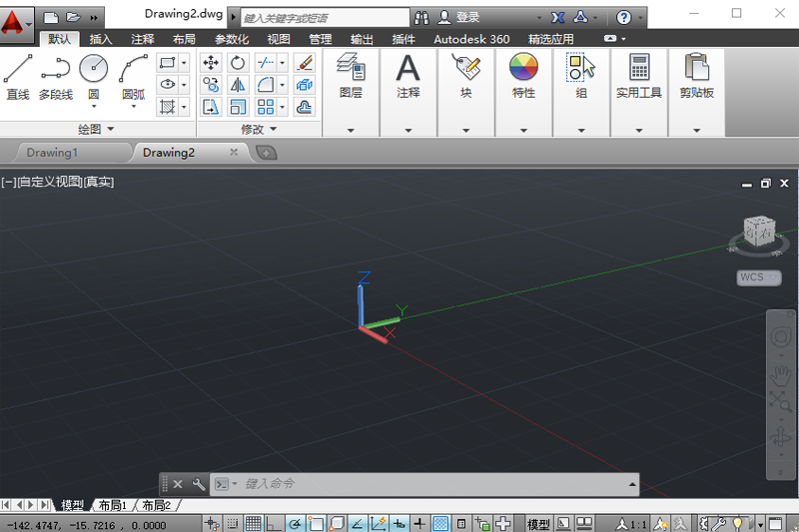Screen dimensions: 799x532
Task: Open the Parametric (参数化) ribbon tab
Action: (x=232, y=39)
